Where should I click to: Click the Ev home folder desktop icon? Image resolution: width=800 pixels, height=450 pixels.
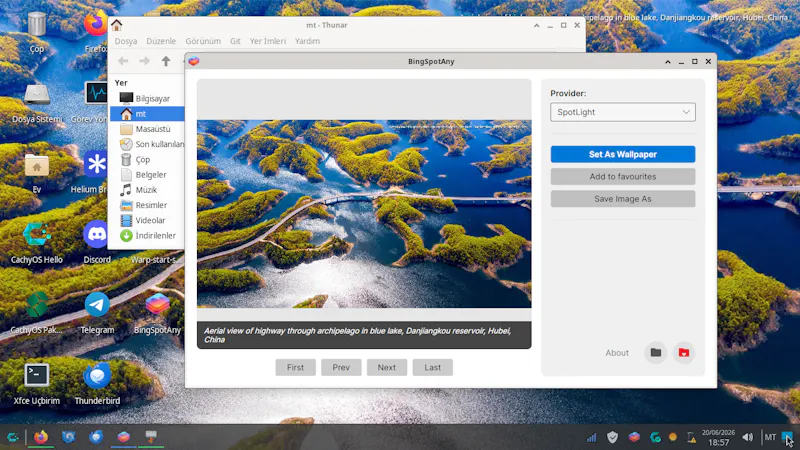pos(37,166)
